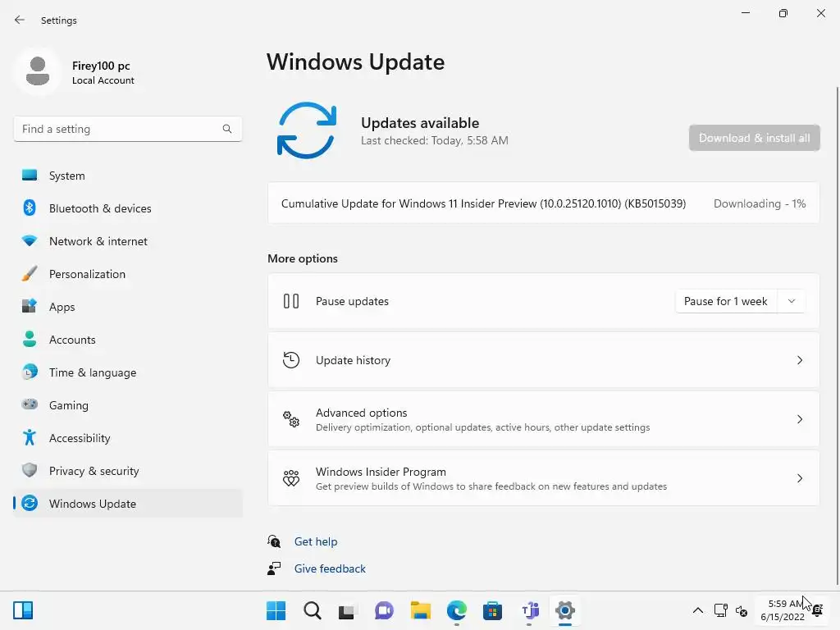Click the Gaming controller icon
Viewport: 840px width, 630px height.
[30, 404]
